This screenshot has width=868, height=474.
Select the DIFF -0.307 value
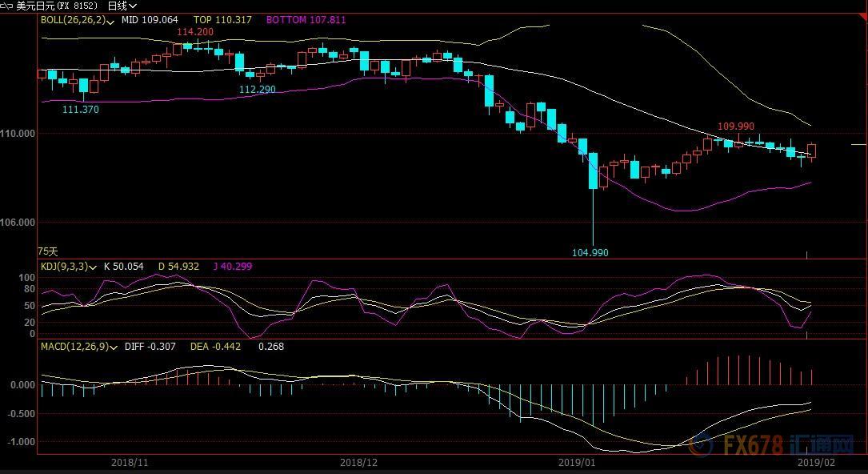tap(150, 347)
